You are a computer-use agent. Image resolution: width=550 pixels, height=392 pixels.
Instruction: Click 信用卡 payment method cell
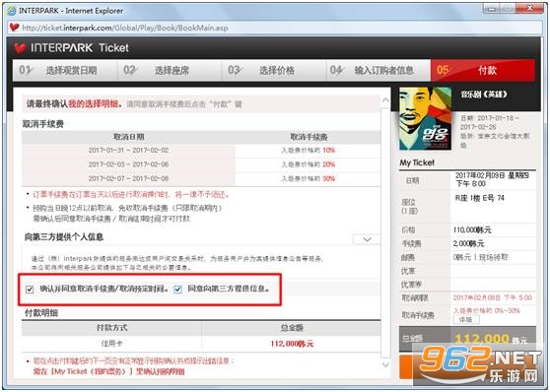(x=111, y=344)
